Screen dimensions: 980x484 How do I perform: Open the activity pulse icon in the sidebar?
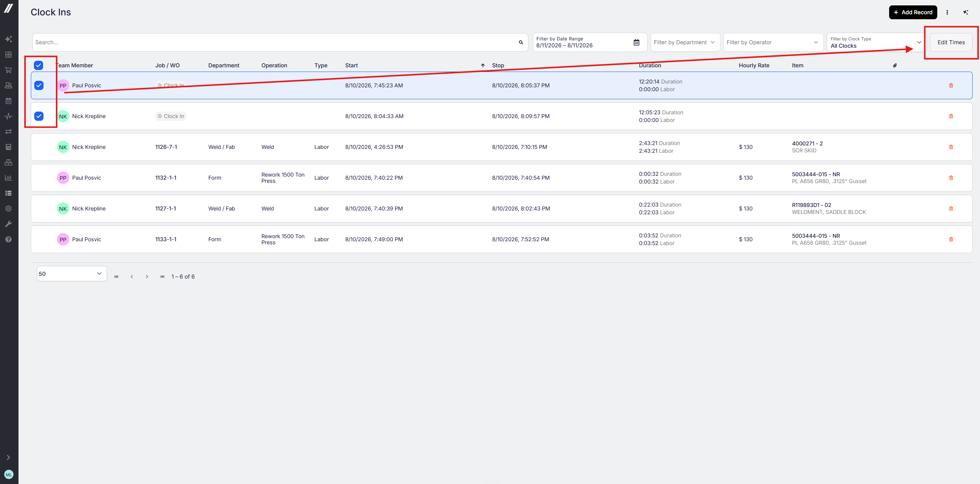pos(8,116)
